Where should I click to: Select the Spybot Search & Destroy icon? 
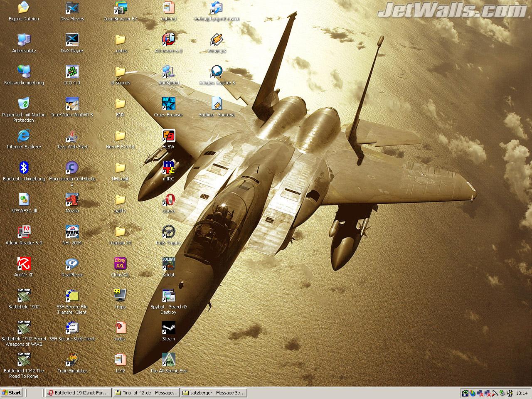coord(168,296)
